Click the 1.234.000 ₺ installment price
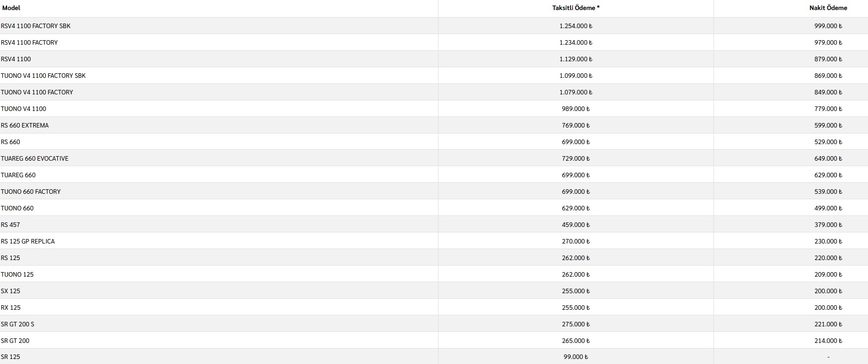 [576, 43]
